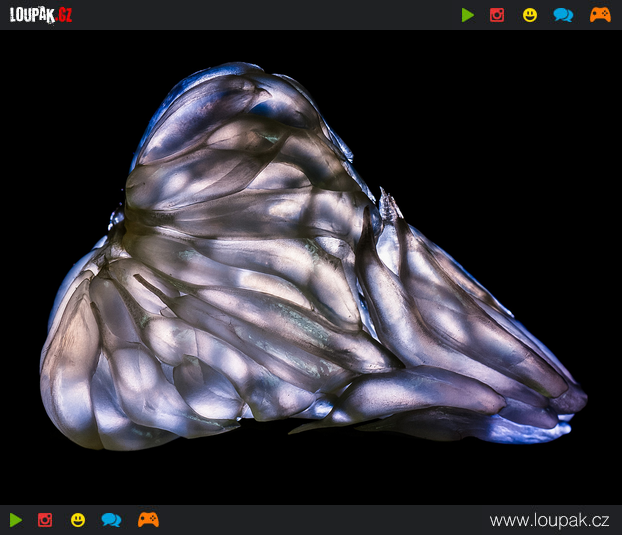Click the green play icon in the bottom footer
622x535 pixels.
pyautogui.click(x=16, y=520)
